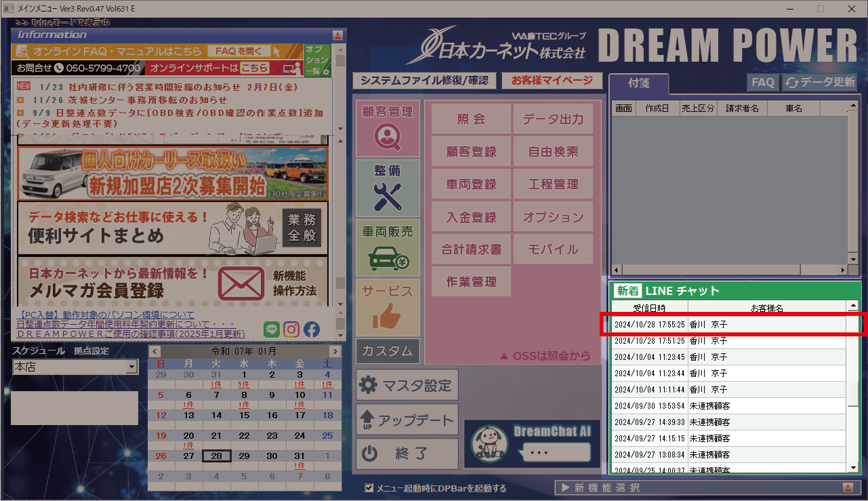
Task: Toggle メニュー起動時にDPBarを起動する checkbox
Action: (369, 488)
